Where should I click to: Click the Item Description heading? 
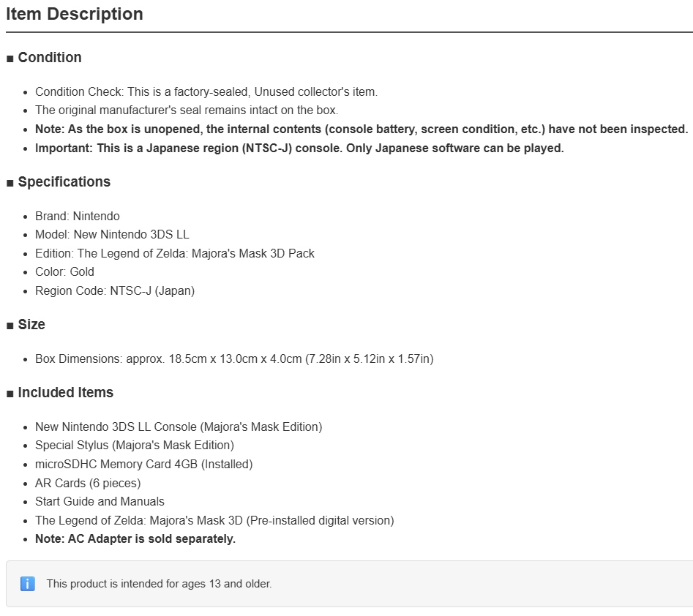pos(74,14)
